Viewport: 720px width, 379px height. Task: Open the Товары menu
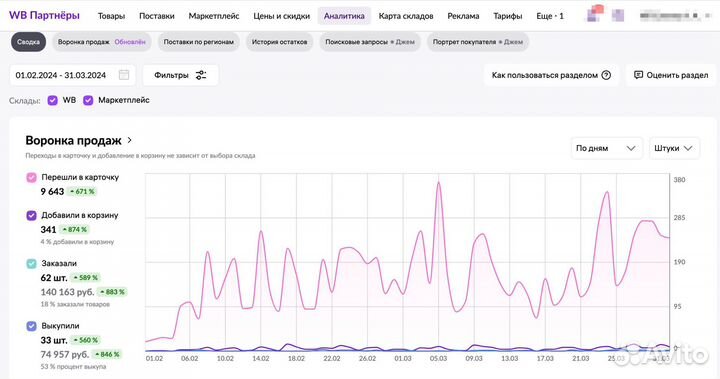point(111,16)
